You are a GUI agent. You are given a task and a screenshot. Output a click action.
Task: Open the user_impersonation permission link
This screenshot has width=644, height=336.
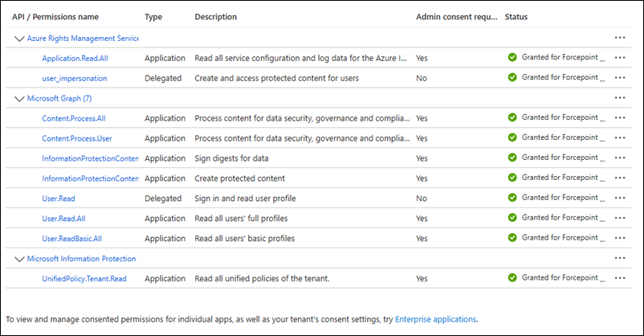coord(75,78)
